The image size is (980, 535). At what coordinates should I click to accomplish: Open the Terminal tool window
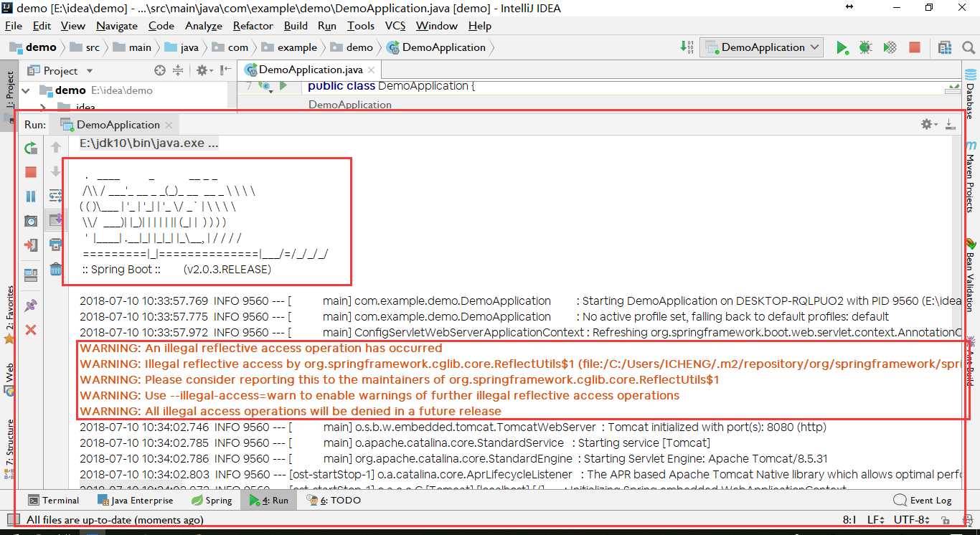[53, 501]
